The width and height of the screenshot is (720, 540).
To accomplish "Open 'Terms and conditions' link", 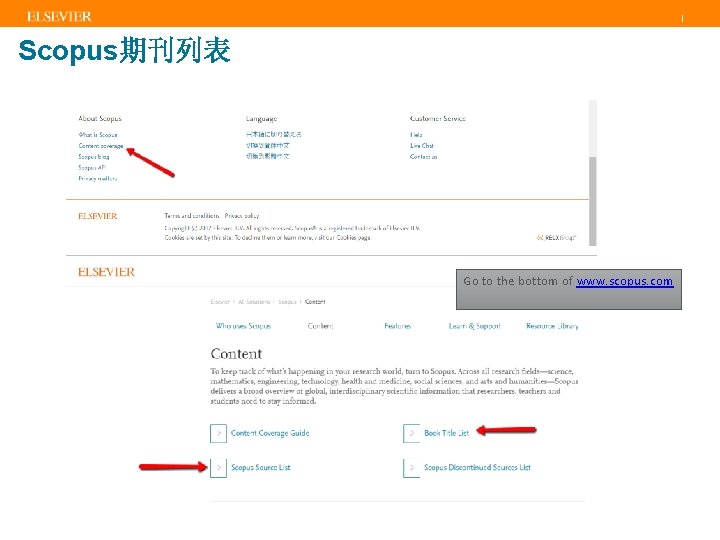I will click(191, 215).
